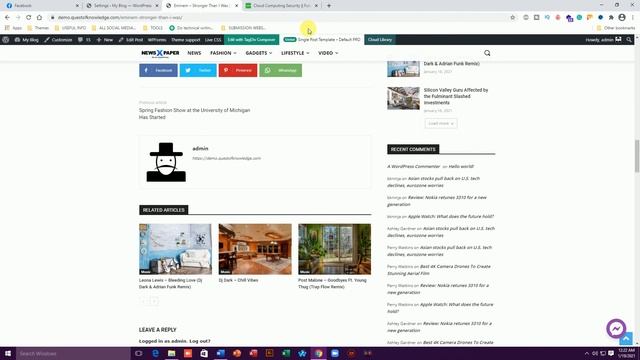Open the comments bubble in admin bar
Image resolution: width=640 pixels, height=360 pixels.
(x=84, y=40)
